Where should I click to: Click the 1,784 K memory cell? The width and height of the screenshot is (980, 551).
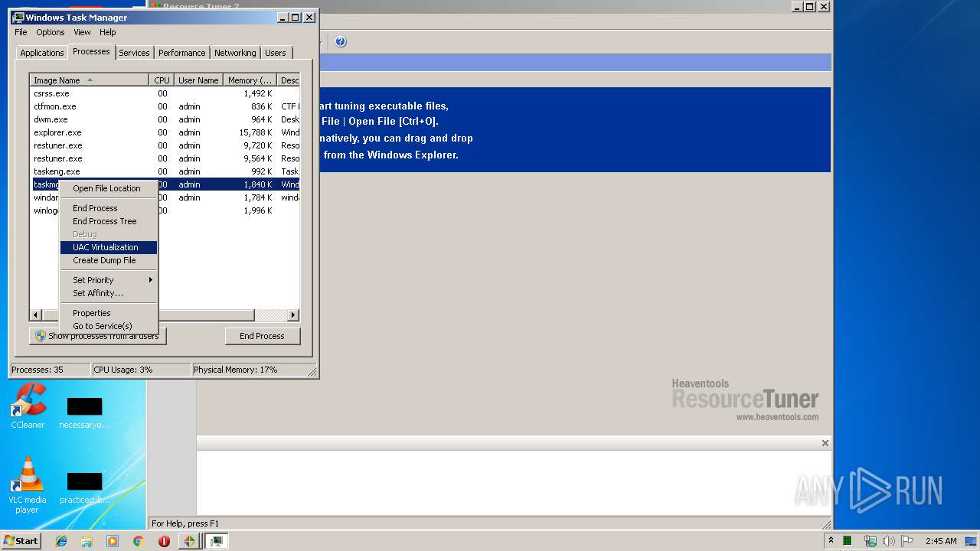click(x=258, y=197)
